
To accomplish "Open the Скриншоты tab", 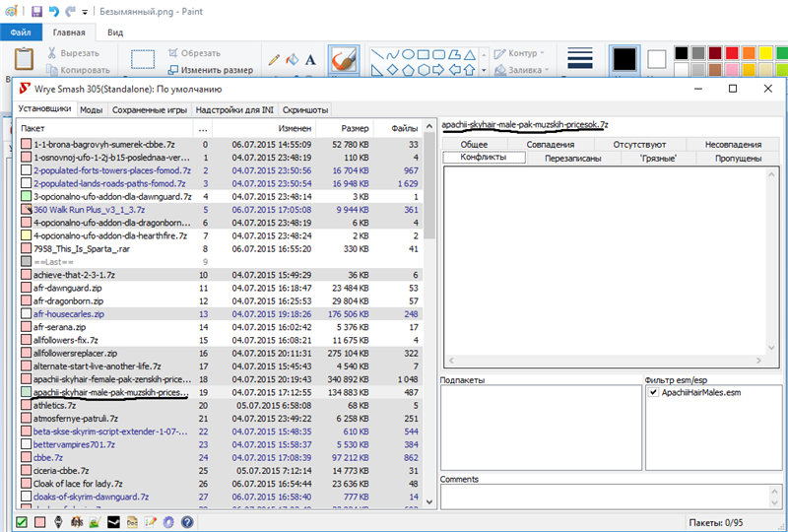I will coord(305,109).
